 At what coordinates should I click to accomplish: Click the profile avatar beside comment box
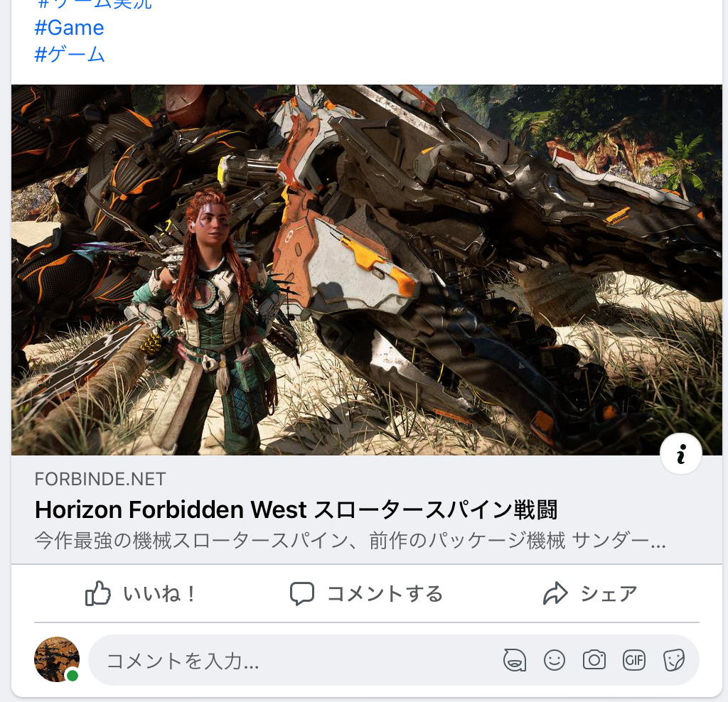57,659
